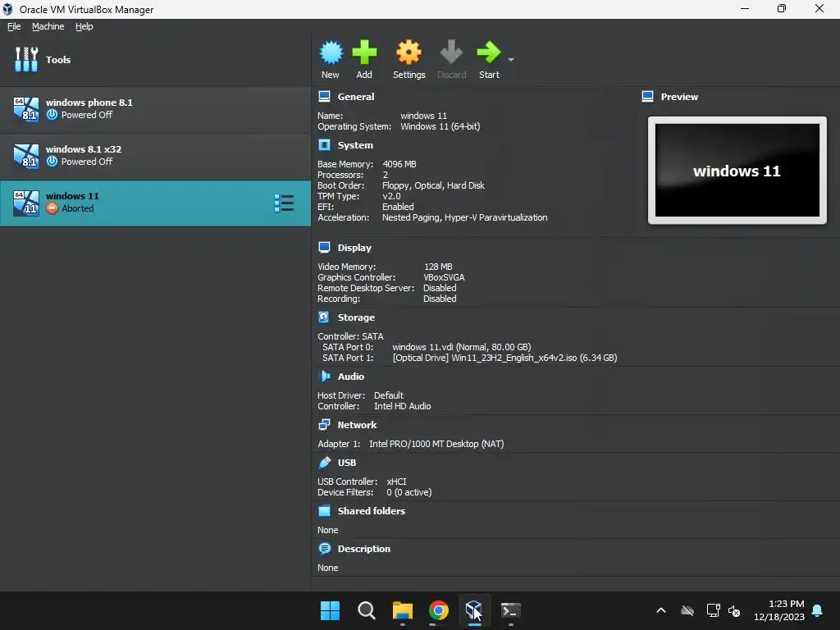Click the System section chip icon

[x=324, y=144]
